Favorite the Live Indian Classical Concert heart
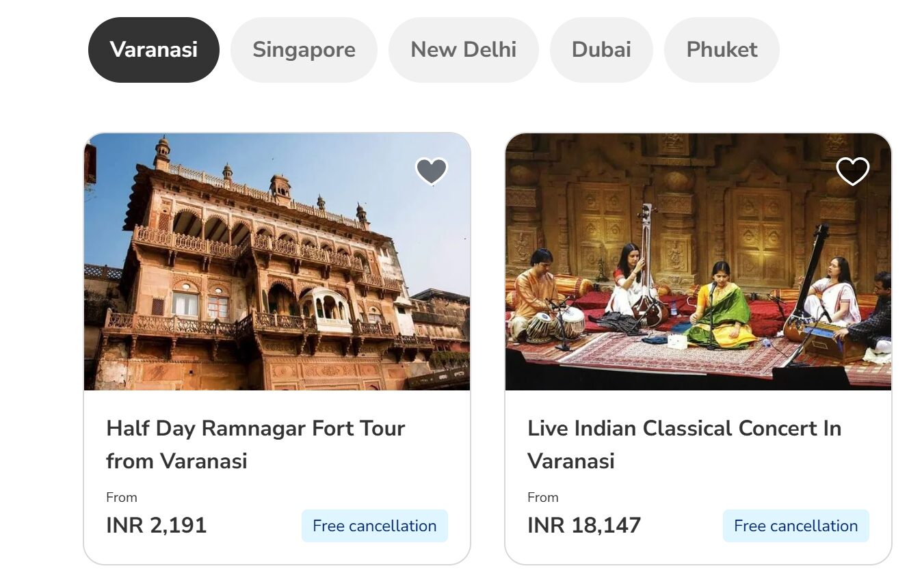The image size is (909, 588). point(852,171)
